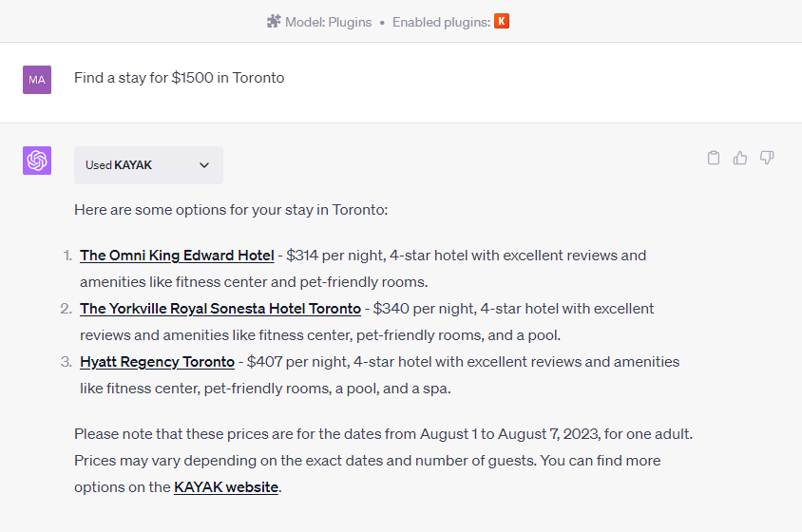802x532 pixels.
Task: Click the $314 per night description text
Action: (x=466, y=256)
